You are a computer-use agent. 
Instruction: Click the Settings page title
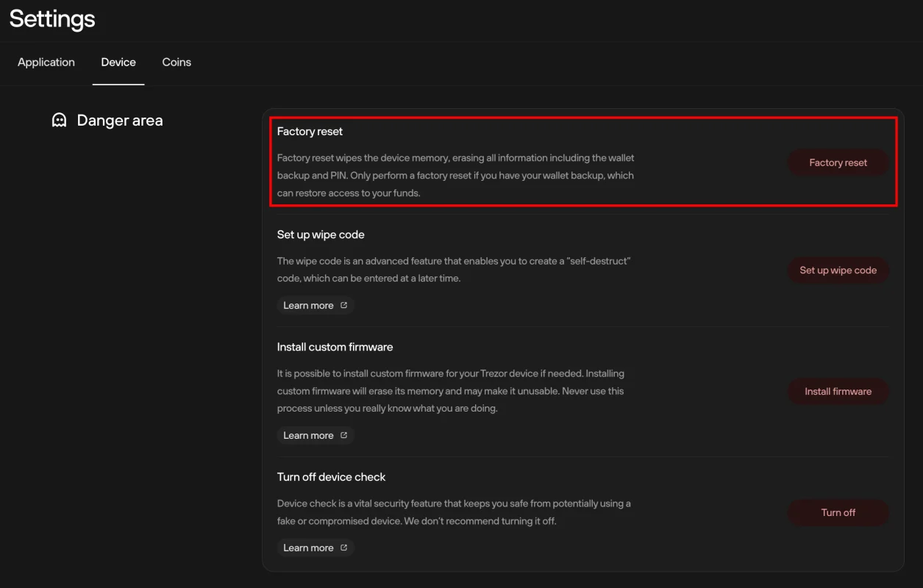(x=52, y=18)
